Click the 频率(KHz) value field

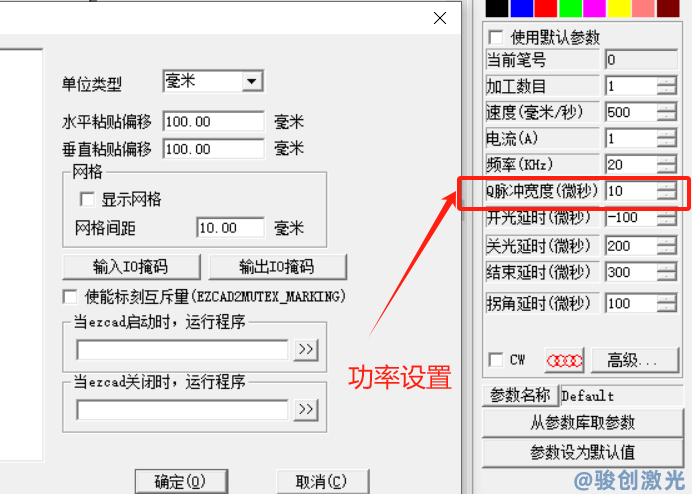[631, 165]
